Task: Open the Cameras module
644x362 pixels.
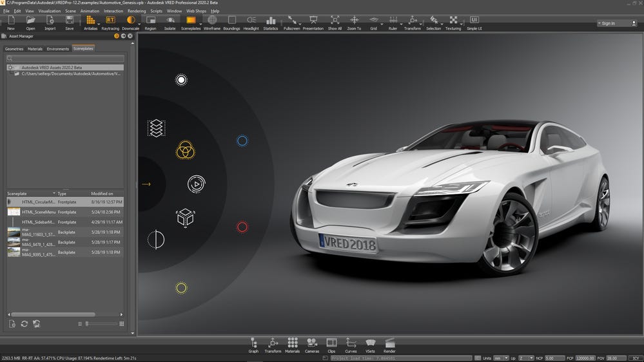Action: click(312, 345)
